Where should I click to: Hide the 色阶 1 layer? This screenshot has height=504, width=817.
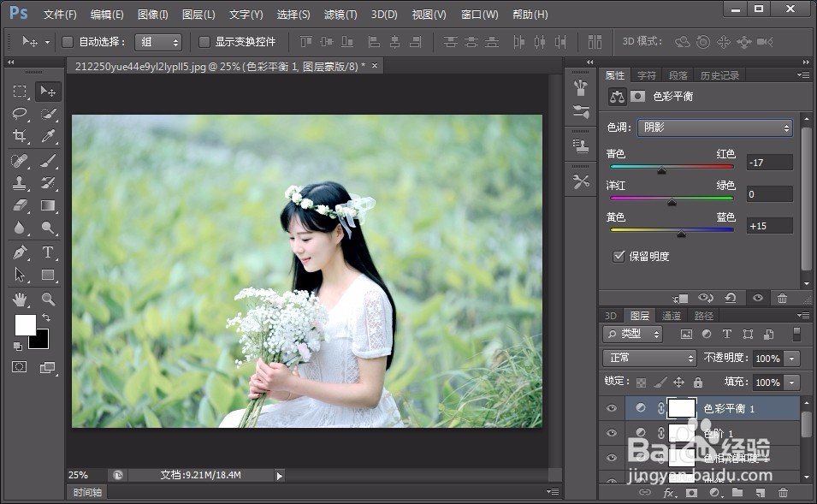(612, 433)
